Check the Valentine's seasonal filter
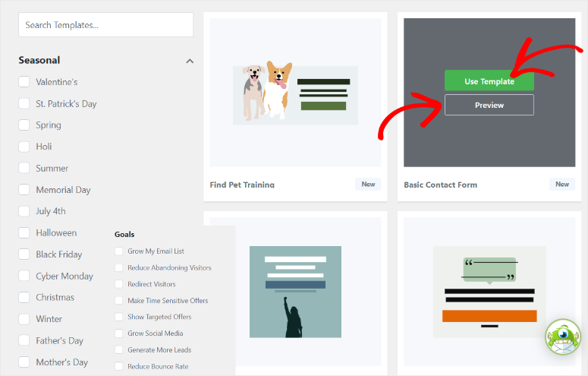This screenshot has height=376, width=588. click(x=24, y=82)
